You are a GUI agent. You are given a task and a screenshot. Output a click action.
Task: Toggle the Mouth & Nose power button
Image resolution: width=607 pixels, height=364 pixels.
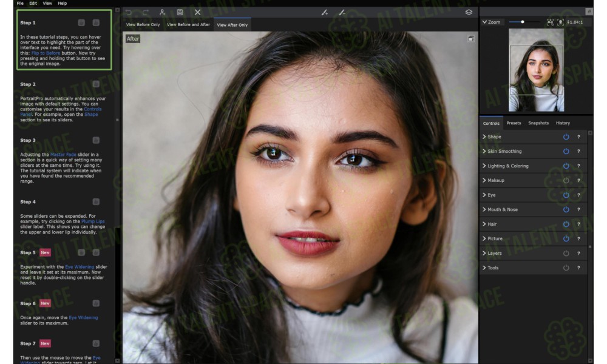click(x=566, y=210)
